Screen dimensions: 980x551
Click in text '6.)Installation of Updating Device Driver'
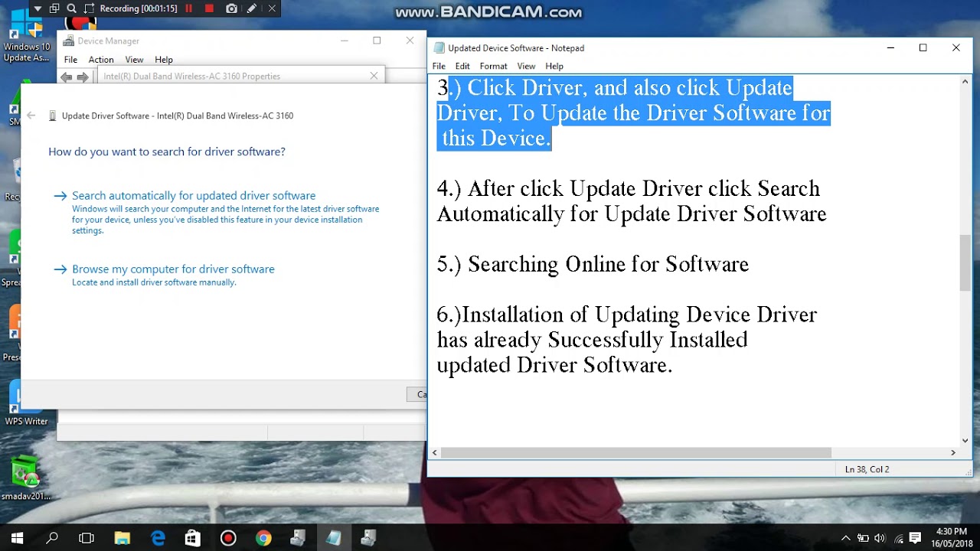tap(626, 315)
